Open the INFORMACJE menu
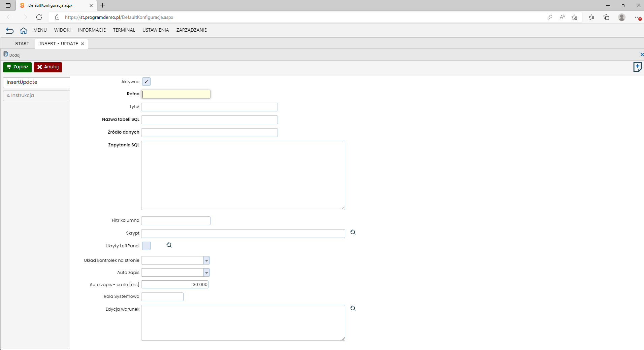This screenshot has width=644, height=350. (x=92, y=30)
